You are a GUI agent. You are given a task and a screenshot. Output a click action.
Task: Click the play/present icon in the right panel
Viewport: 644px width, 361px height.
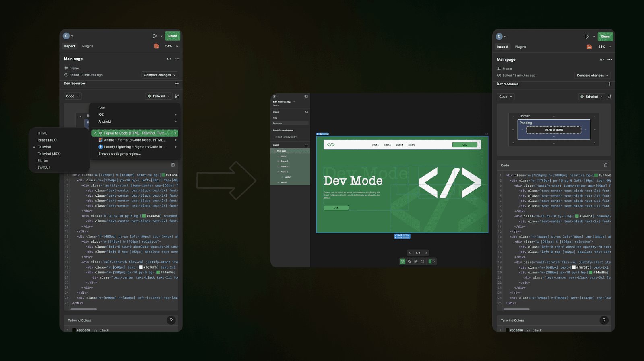587,37
